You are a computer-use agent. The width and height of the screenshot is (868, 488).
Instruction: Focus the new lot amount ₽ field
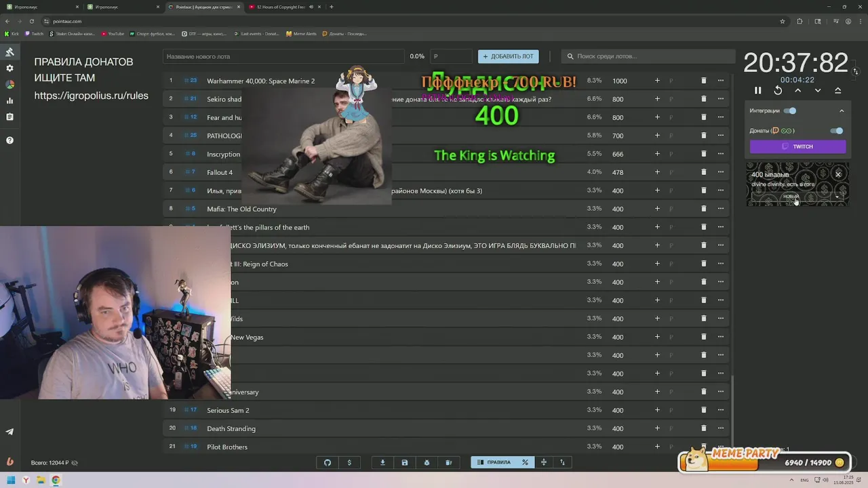452,56
